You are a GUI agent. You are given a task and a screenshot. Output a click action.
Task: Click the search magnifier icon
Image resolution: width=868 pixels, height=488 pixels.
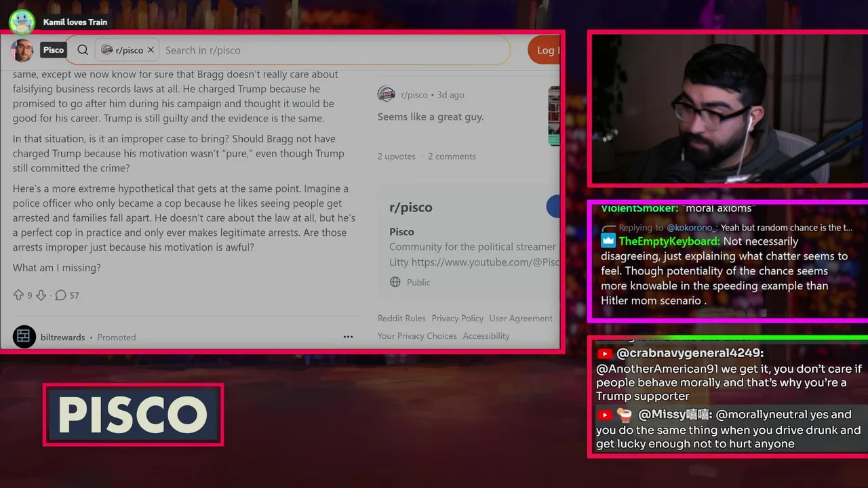tap(83, 49)
